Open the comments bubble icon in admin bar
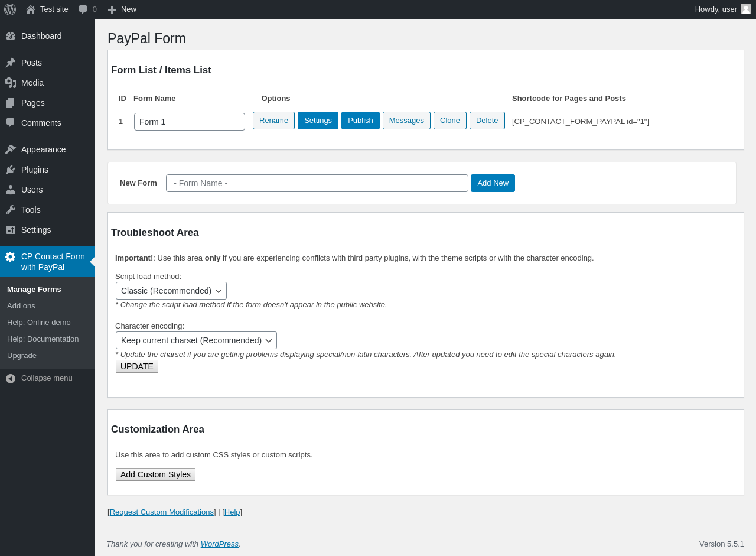This screenshot has height=556, width=756. pos(83,9)
